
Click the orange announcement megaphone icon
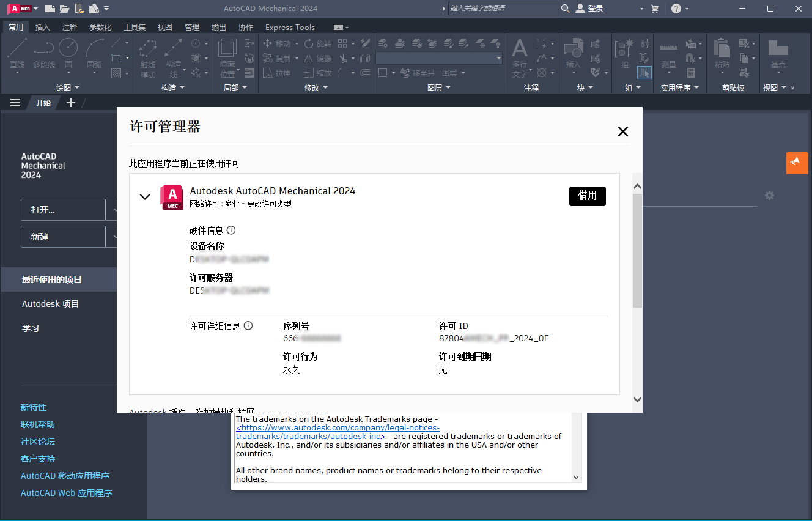797,163
